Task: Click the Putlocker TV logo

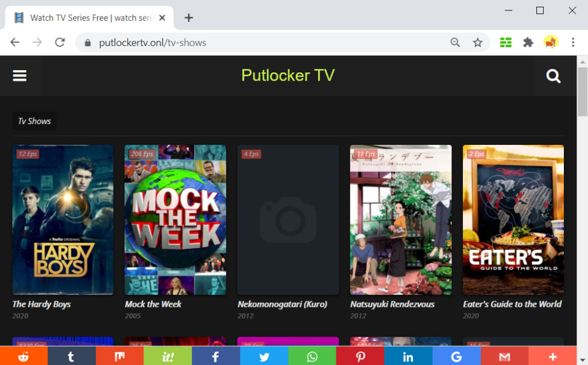Action: coord(288,75)
